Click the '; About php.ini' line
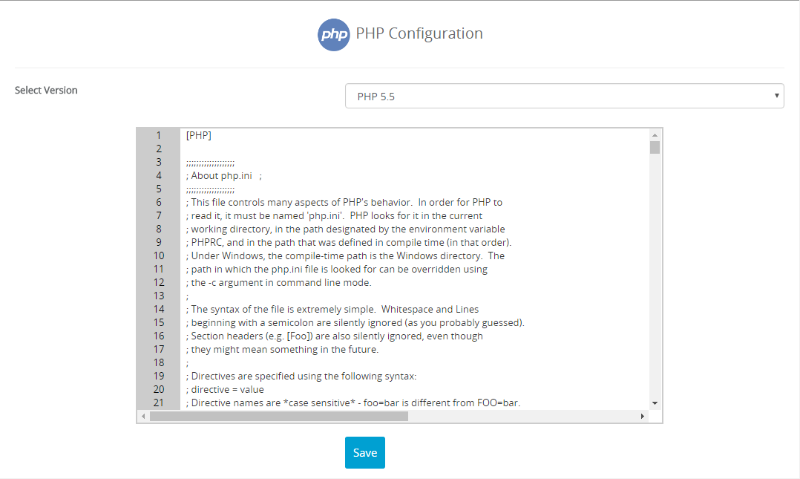Screen dimensions: 800x479 pos(223,175)
